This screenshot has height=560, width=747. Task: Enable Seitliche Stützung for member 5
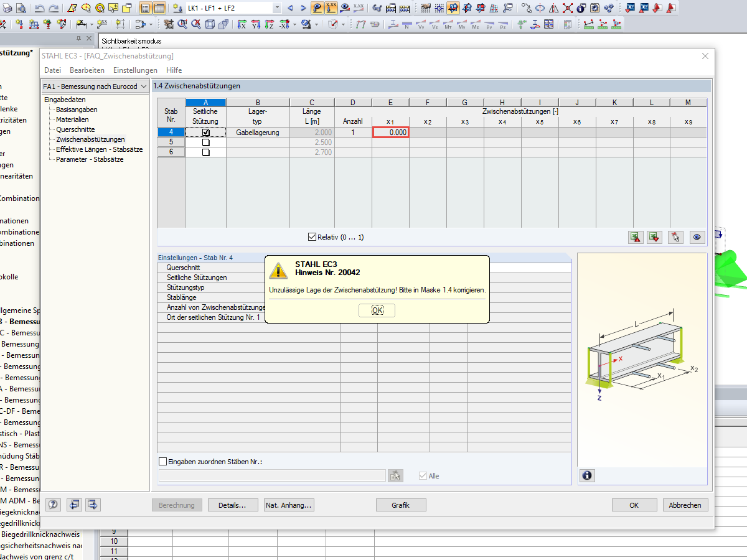[205, 142]
